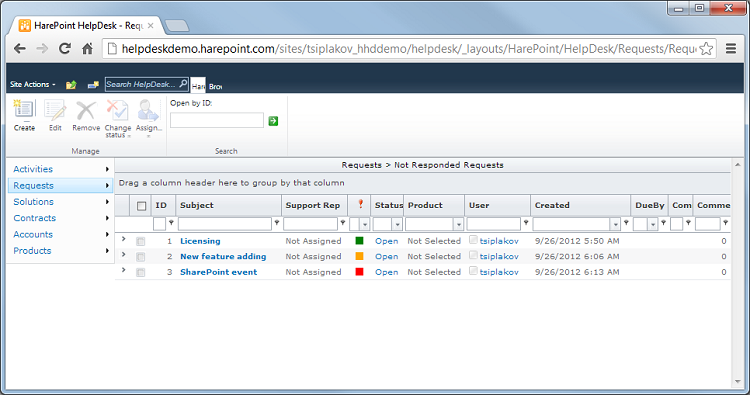Viewport: 750px width, 395px height.
Task: Open the Product filter dropdown
Action: 459,224
